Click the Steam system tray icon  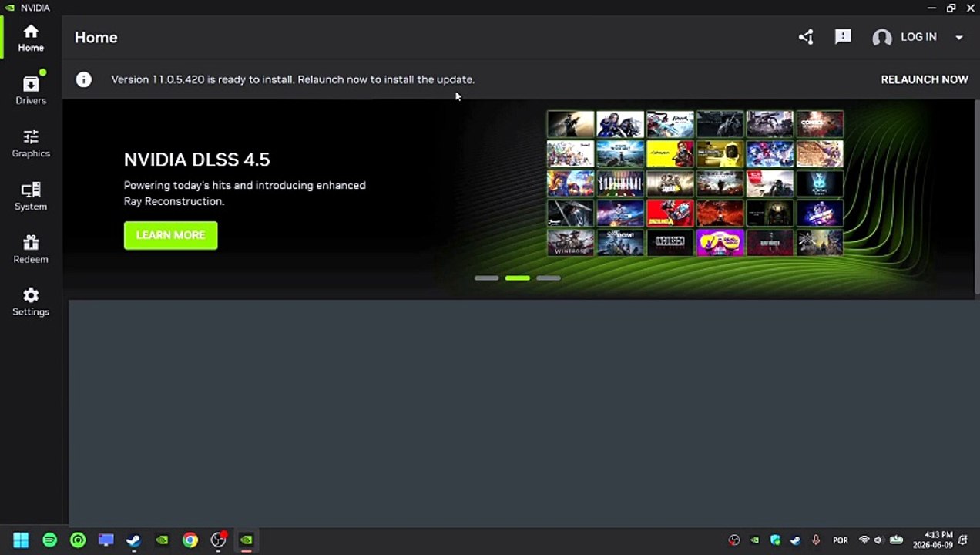click(796, 540)
